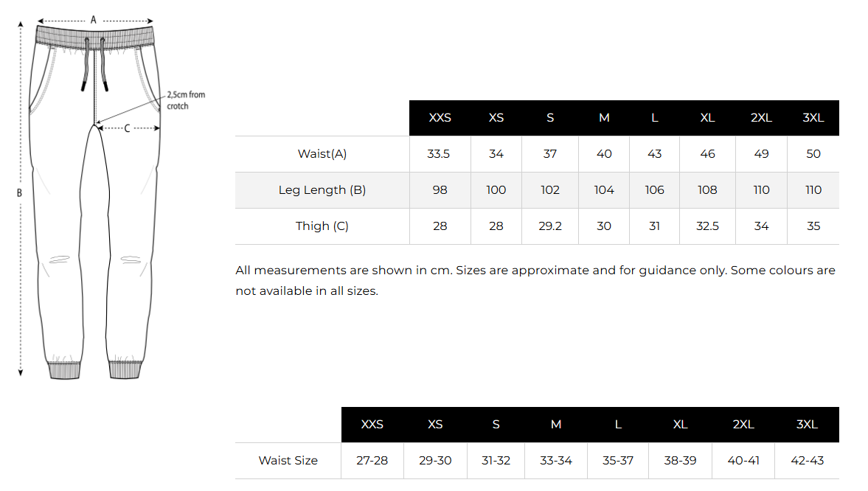Image resolution: width=868 pixels, height=491 pixels.
Task: Click the 3XL header in the measurements table
Action: click(813, 118)
